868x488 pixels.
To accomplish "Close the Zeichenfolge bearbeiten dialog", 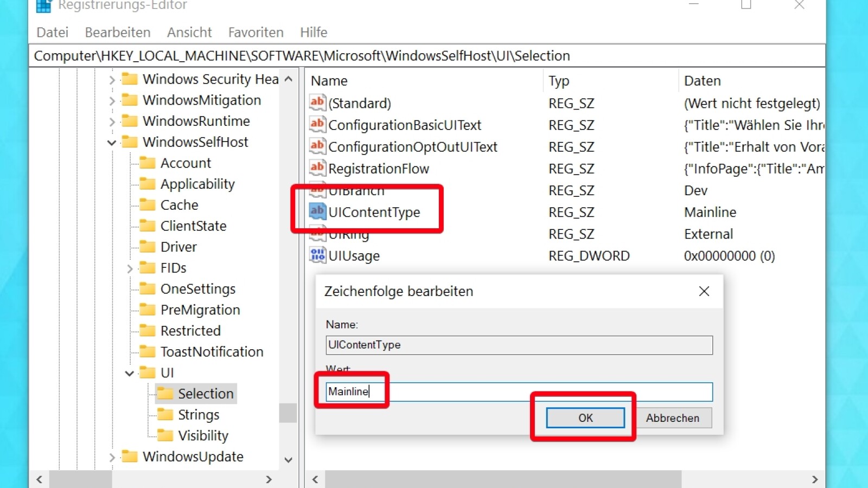I will [704, 292].
